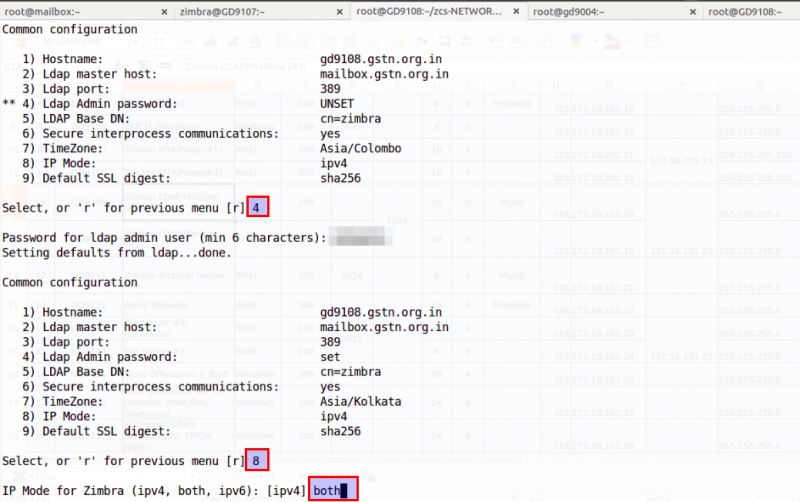Click the 'Asia/Colombo' timezone value
Viewport: 800px width, 502px height.
[x=361, y=148]
